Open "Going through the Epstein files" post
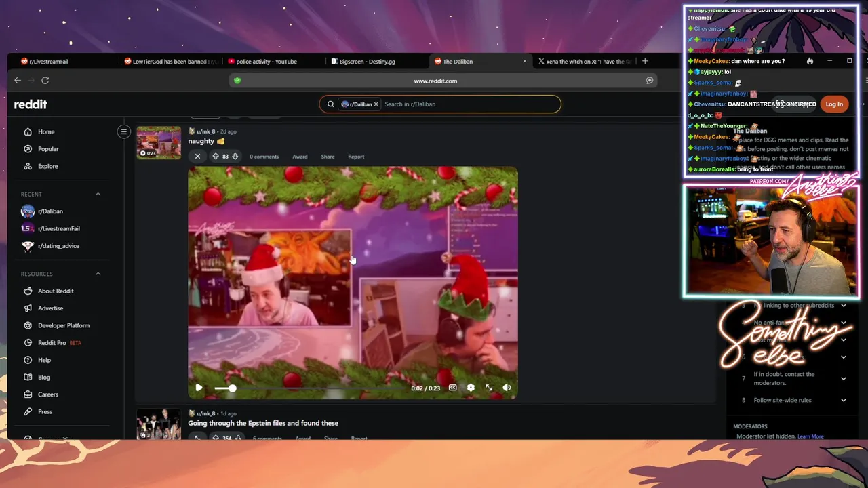 pyautogui.click(x=263, y=423)
